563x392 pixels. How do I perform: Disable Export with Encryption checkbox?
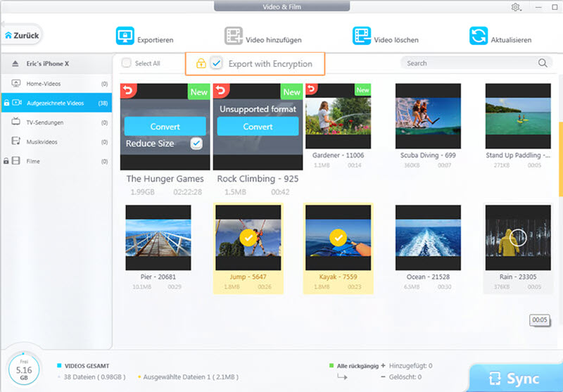coord(217,64)
